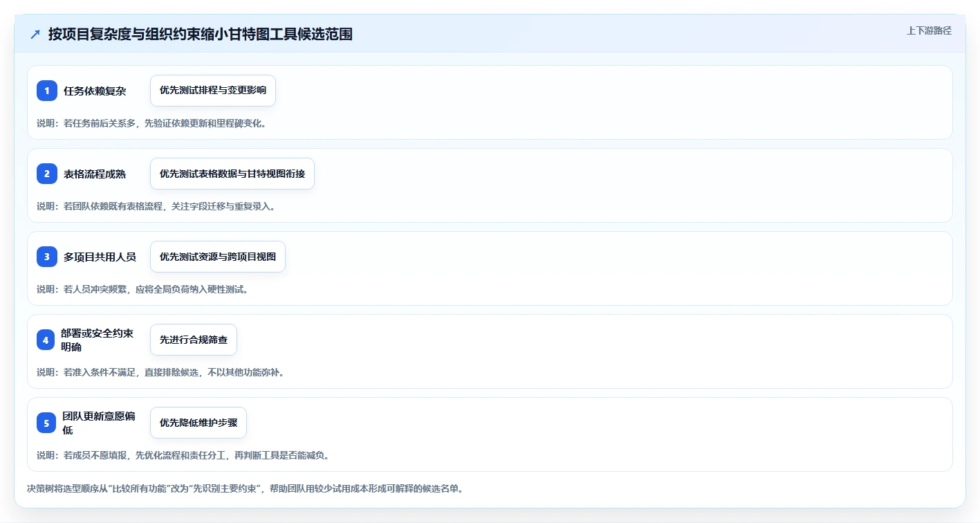
Task: Click the 多项目共用人员 condition label
Action: click(x=100, y=257)
